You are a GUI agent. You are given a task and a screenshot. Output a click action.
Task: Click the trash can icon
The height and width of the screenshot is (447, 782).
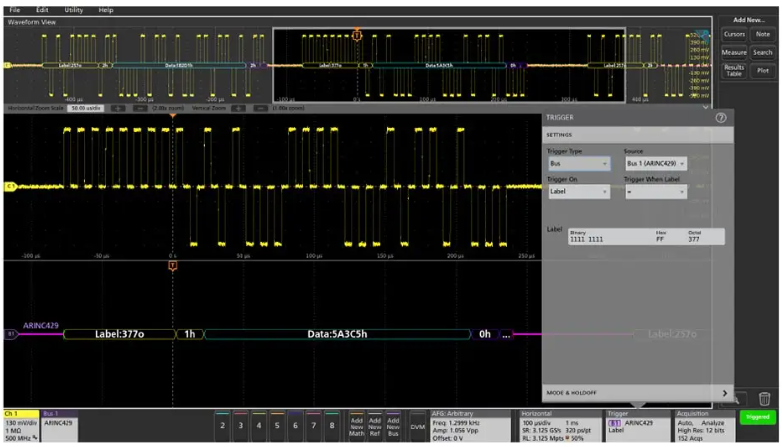(764, 399)
